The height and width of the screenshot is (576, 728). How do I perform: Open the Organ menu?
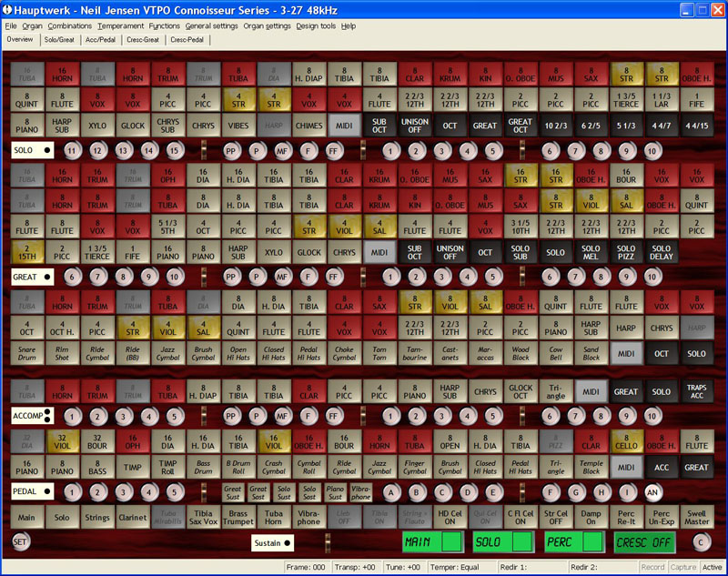pyautogui.click(x=32, y=26)
